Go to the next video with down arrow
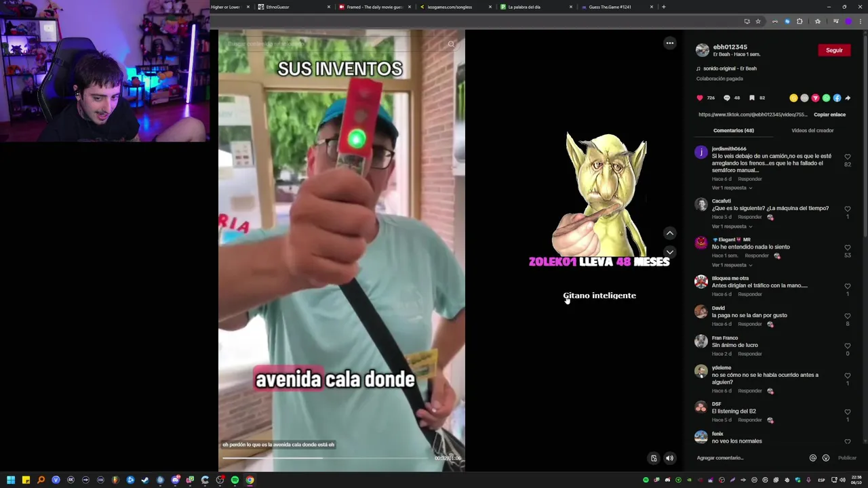Image resolution: width=868 pixels, height=488 pixels. [x=669, y=251]
